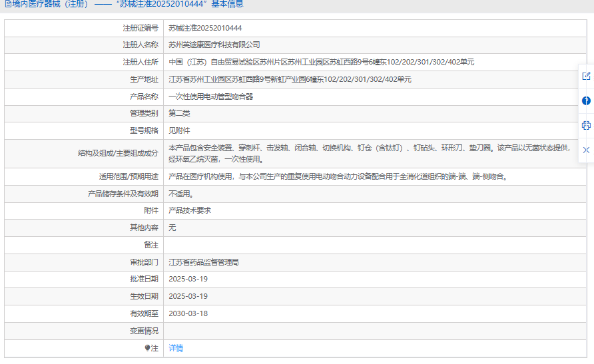Select product name 一次性使用电动管型吻合器
Screen dimensions: 594x364
(x=210, y=96)
